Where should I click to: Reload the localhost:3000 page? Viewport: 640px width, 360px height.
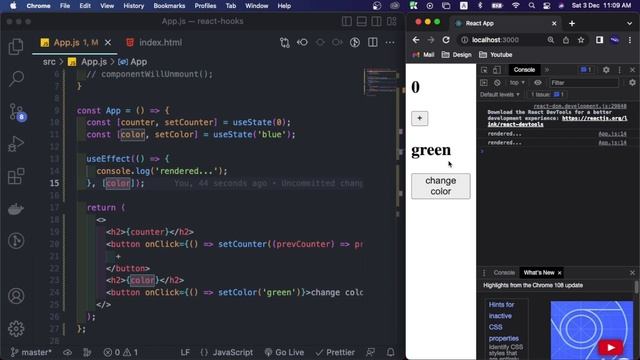click(x=446, y=40)
